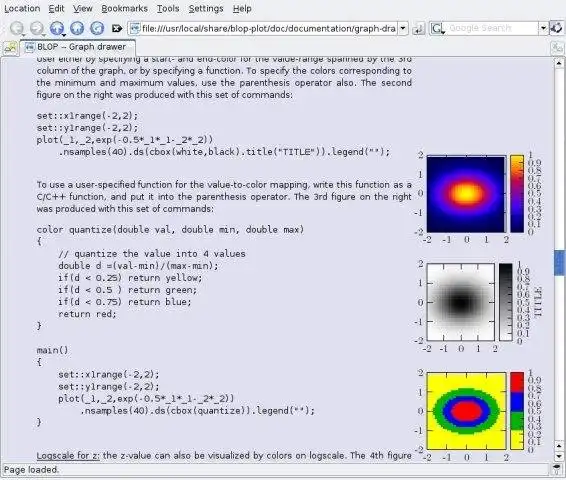Click the page favicon in the address bar
This screenshot has height=480, width=566.
[x=135, y=28]
